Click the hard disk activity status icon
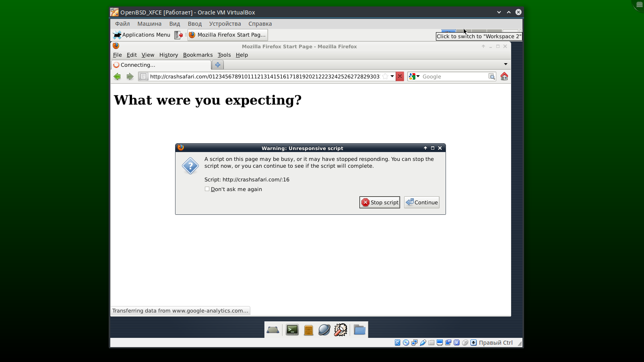This screenshot has width=644, height=362. pyautogui.click(x=398, y=343)
